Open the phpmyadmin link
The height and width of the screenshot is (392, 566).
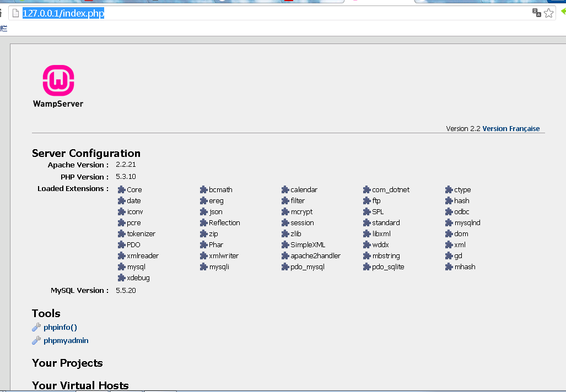tap(66, 341)
